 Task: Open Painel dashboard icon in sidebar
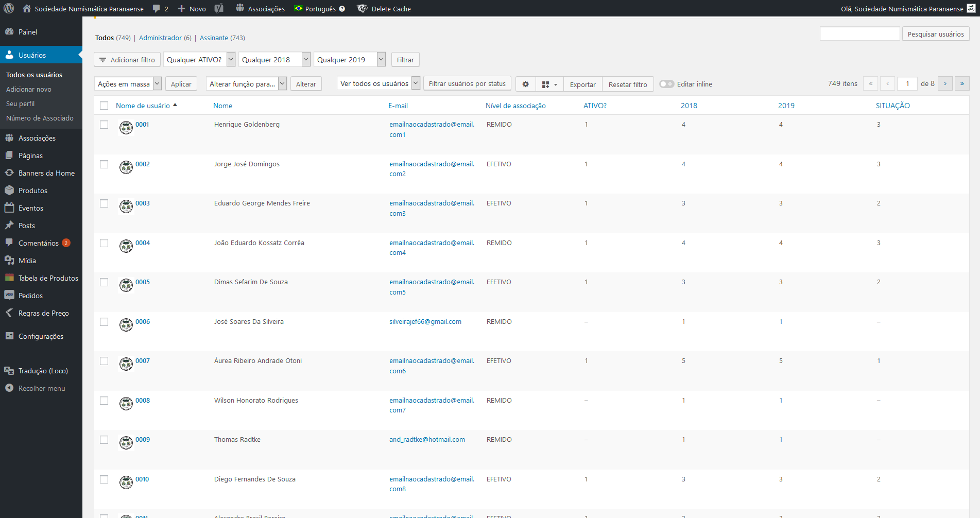(x=9, y=31)
